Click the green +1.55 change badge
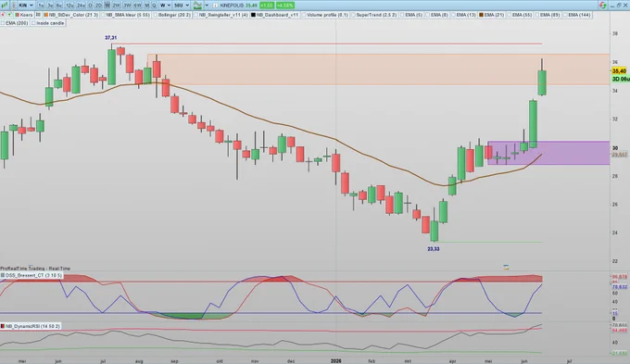 pyautogui.click(x=267, y=6)
